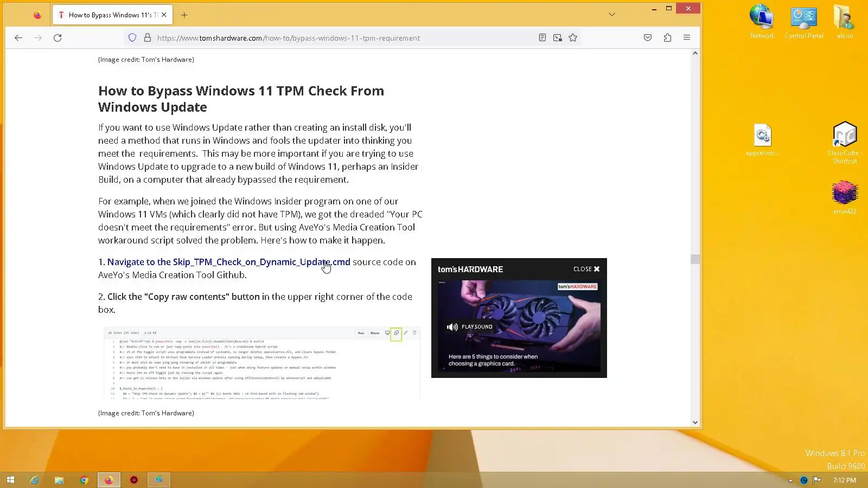Close the How to Bypass Windows 11 tab
868x488 pixels.
coord(164,15)
